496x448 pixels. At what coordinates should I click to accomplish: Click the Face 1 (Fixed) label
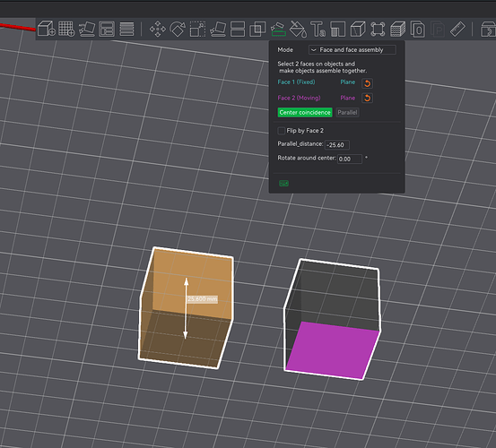click(296, 82)
